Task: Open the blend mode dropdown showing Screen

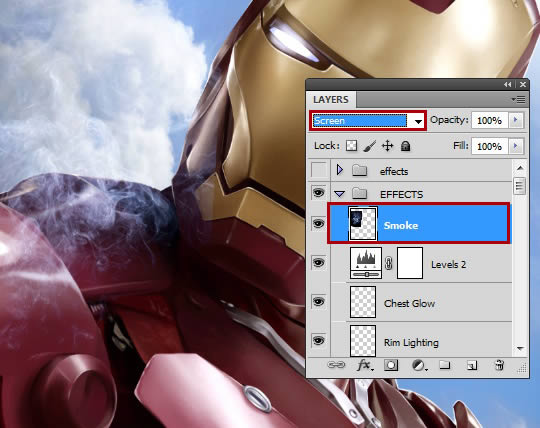Action: tap(368, 121)
